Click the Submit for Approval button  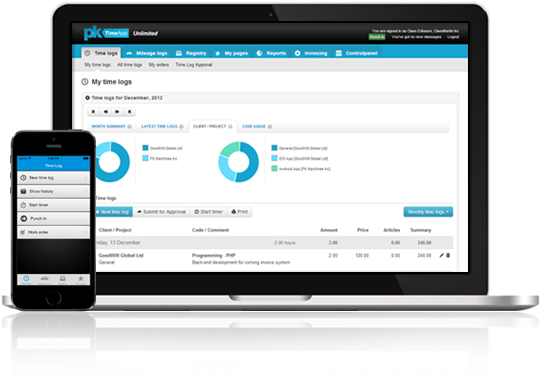[x=161, y=212]
